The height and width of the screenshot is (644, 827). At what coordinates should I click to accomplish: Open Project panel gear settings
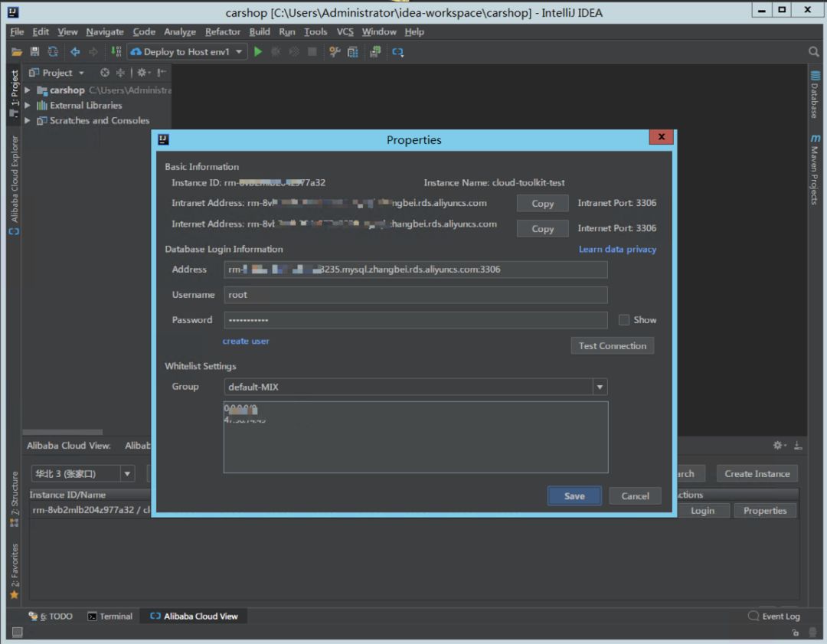pyautogui.click(x=143, y=73)
